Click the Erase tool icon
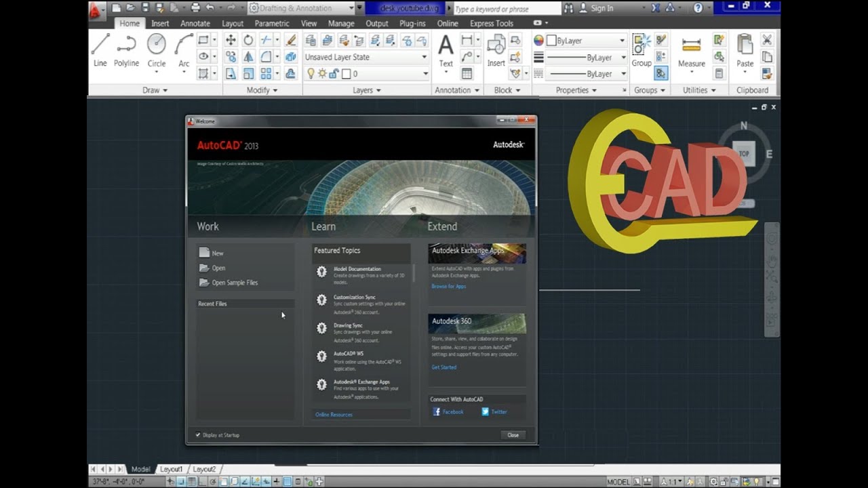The image size is (868, 488). [291, 40]
